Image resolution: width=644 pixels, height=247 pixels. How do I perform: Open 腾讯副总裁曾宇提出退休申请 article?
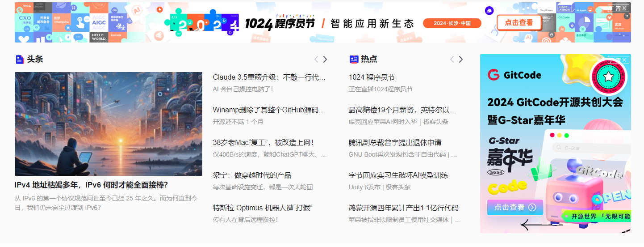[x=395, y=143]
